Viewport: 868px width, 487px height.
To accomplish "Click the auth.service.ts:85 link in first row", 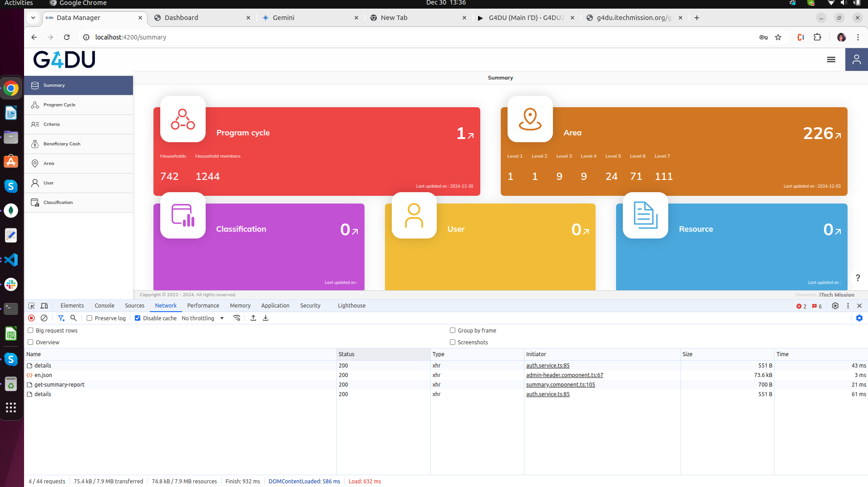I will pyautogui.click(x=547, y=366).
